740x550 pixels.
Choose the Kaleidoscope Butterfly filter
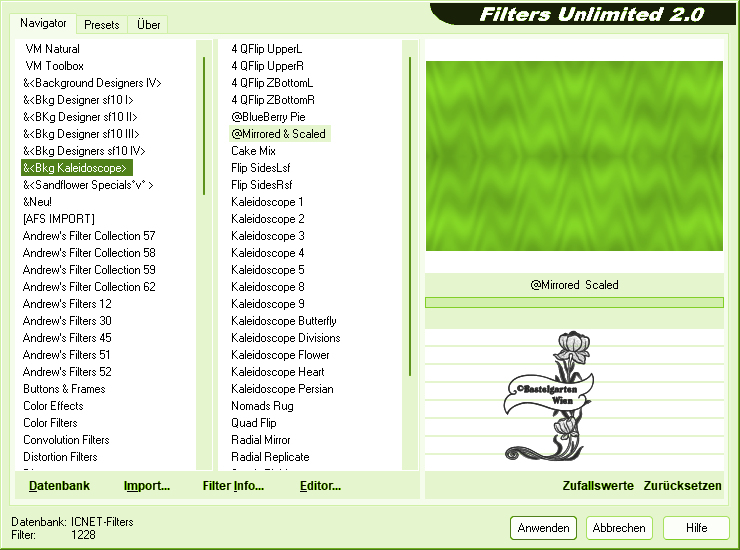coord(284,321)
